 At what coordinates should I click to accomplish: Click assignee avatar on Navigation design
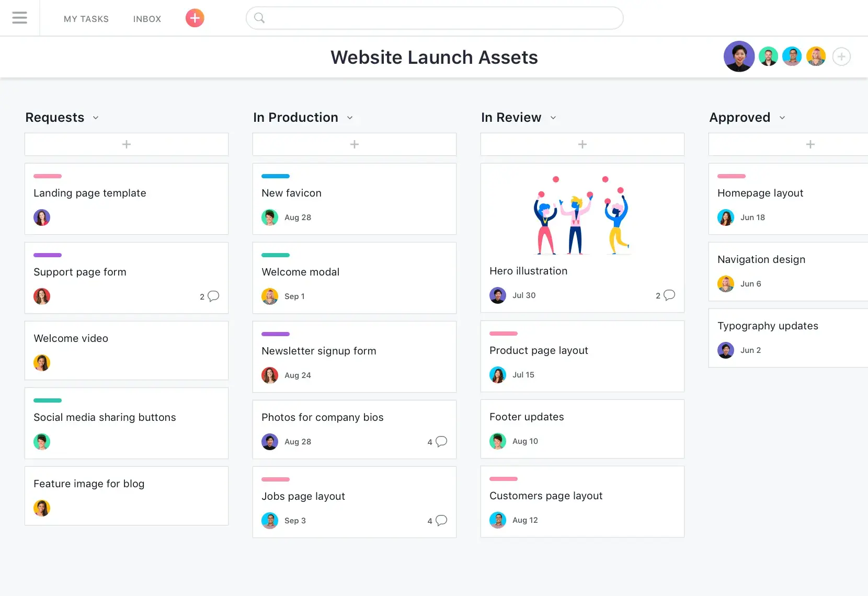coord(726,284)
